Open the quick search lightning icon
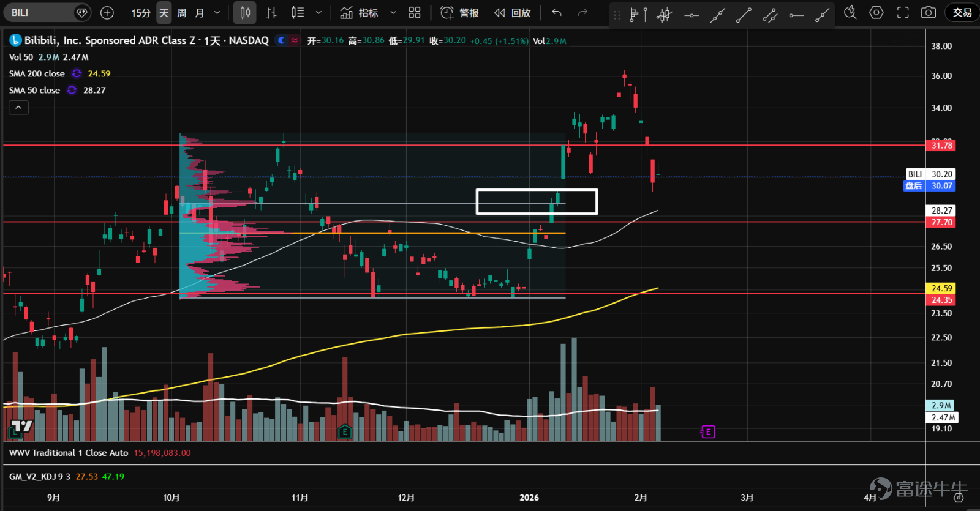This screenshot has width=980, height=511. pyautogui.click(x=850, y=12)
